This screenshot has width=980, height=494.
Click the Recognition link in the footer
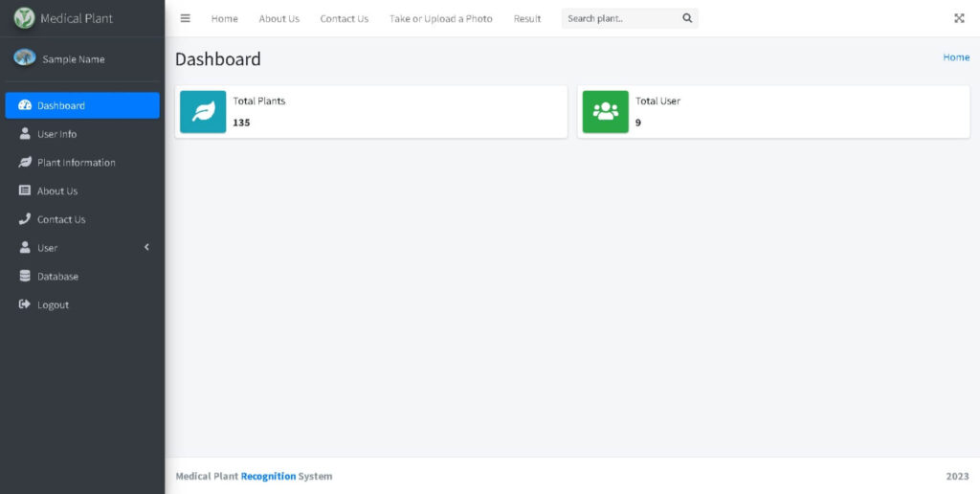pyautogui.click(x=268, y=476)
